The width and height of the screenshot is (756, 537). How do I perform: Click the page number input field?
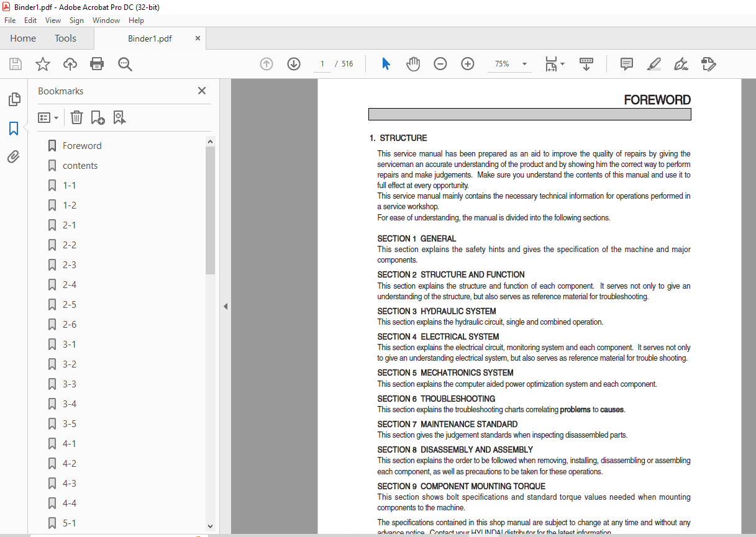point(322,64)
